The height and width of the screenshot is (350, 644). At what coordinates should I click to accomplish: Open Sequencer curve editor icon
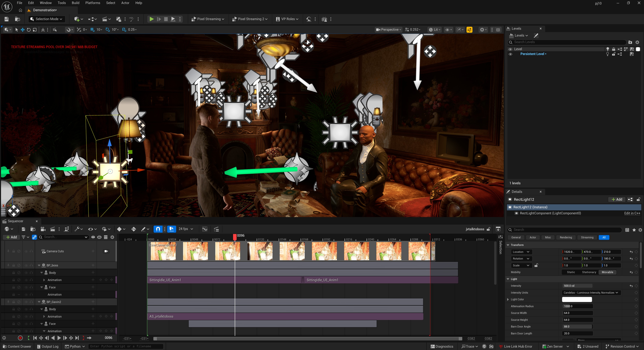(205, 229)
